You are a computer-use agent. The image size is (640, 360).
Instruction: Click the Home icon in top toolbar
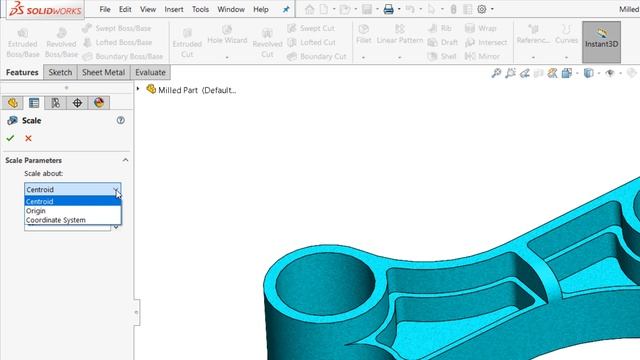tap(309, 9)
